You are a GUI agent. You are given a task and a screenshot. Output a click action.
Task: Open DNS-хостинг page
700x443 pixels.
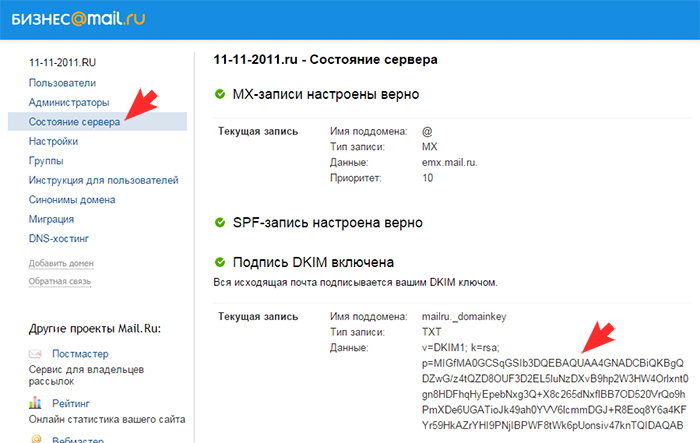click(x=59, y=238)
